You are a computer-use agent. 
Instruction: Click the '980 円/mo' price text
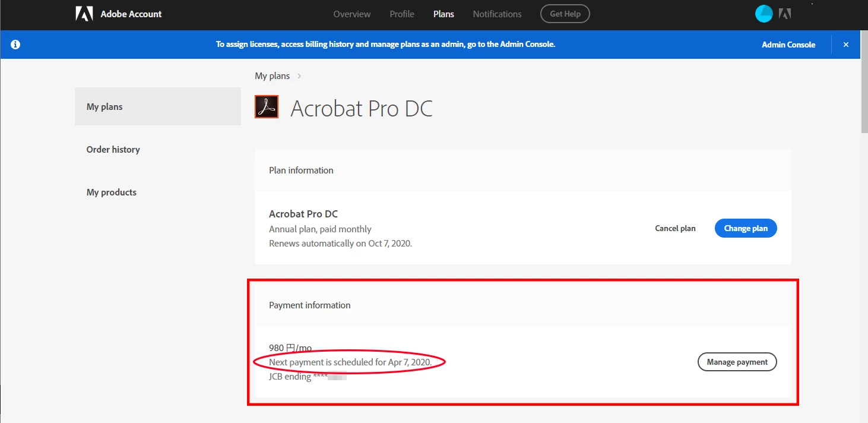click(x=290, y=348)
